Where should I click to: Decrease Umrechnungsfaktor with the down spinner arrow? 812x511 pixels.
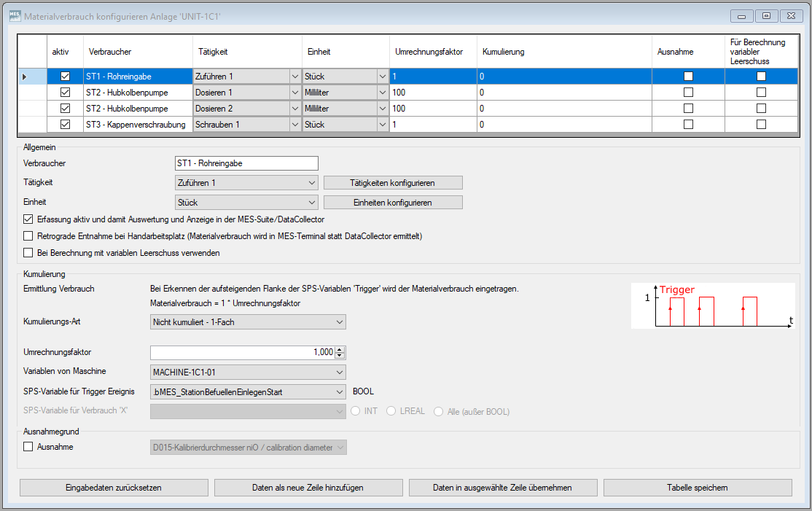[340, 356]
